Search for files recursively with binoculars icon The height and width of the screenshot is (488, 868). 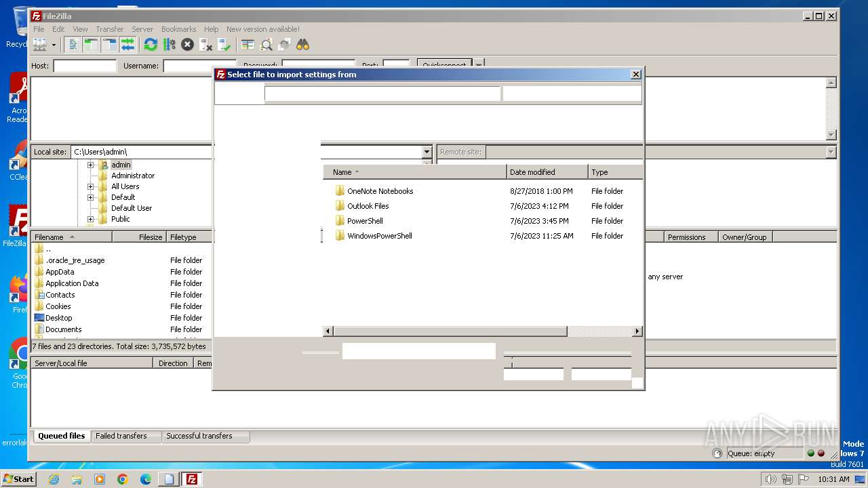click(x=302, y=45)
